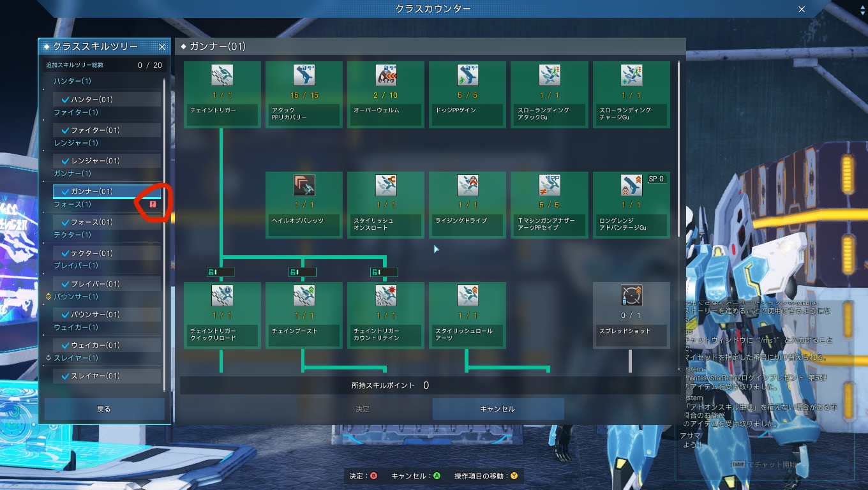The width and height of the screenshot is (868, 490).
Task: Toggle the checkmark on ハンター(01)
Action: point(65,100)
